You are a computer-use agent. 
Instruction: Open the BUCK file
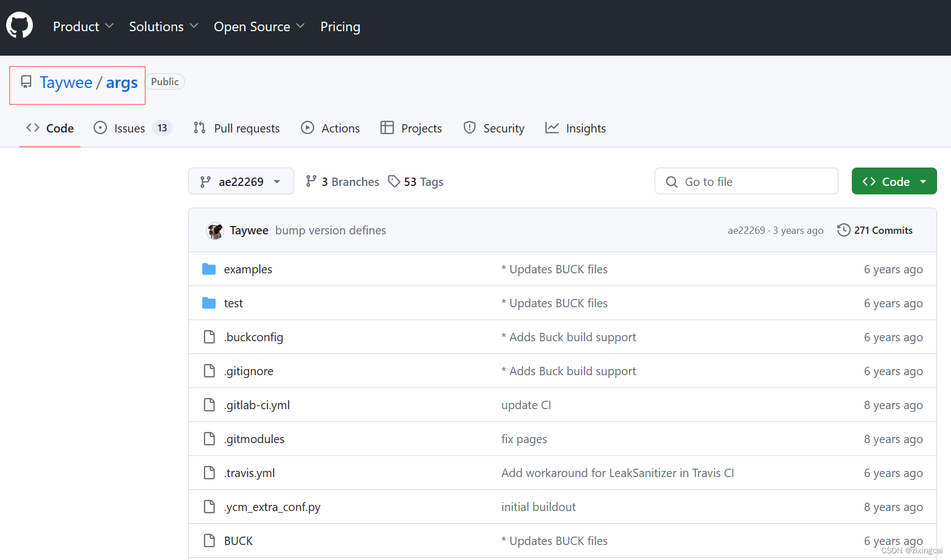(238, 541)
